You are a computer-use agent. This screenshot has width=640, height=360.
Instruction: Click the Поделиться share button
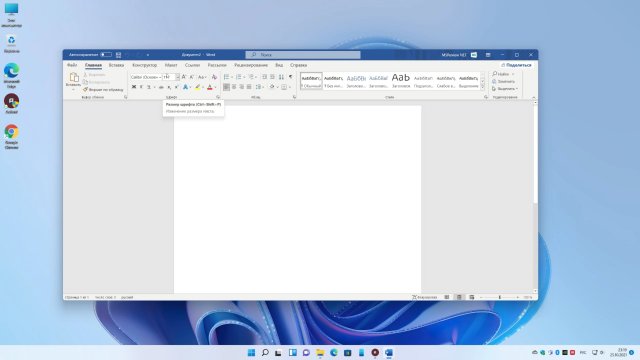[x=516, y=65]
